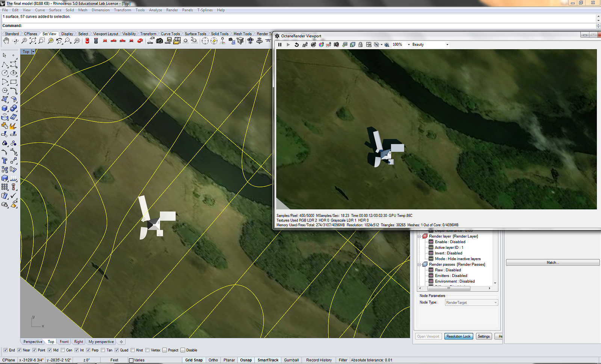Toggle the End osnap checkbox
This screenshot has width=601, height=364.
coord(6,350)
